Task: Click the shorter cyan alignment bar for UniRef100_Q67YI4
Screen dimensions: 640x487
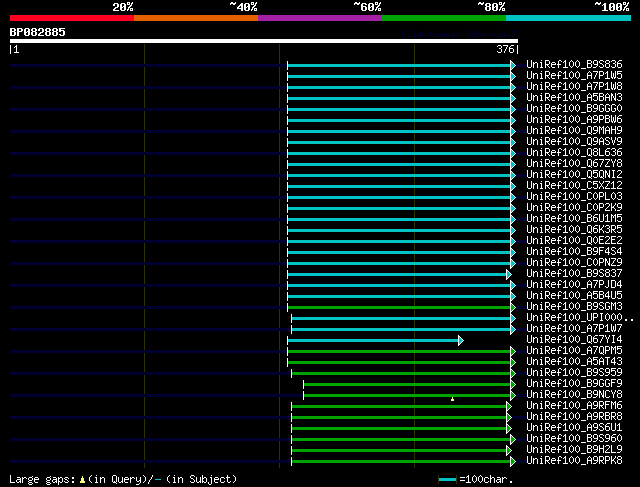Action: click(x=373, y=340)
